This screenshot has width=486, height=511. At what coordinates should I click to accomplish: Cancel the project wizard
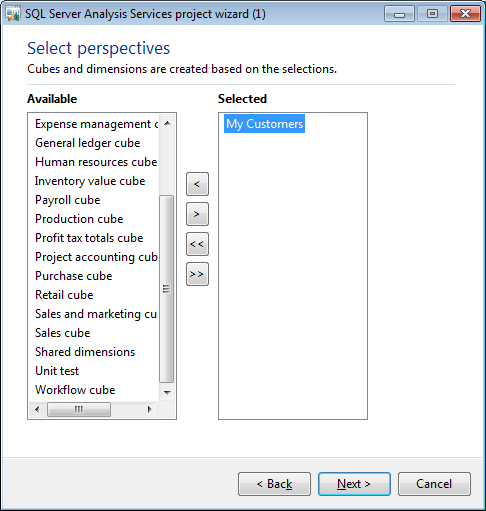click(434, 484)
